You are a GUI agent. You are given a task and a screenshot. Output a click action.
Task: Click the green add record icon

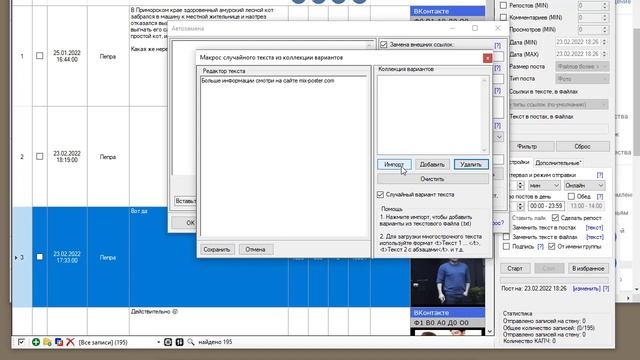(x=36, y=342)
